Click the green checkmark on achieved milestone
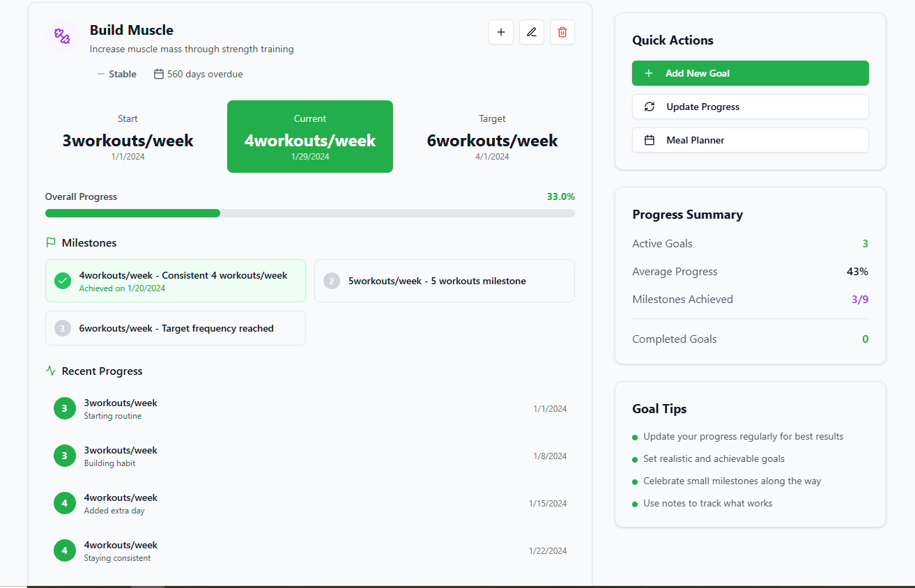The image size is (915, 588). point(63,281)
